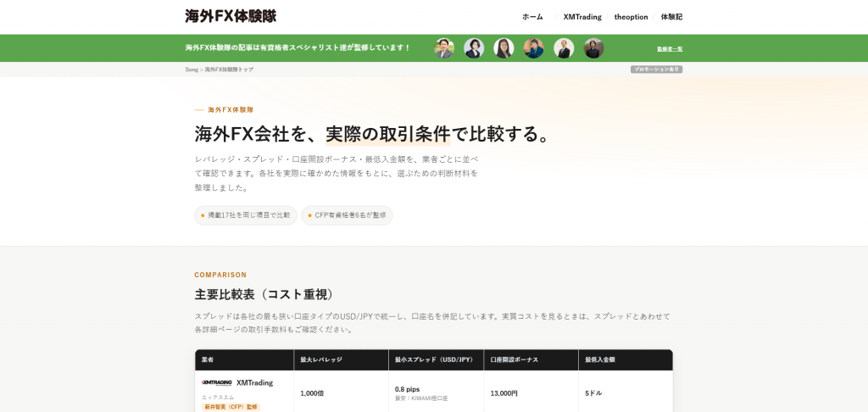The width and height of the screenshot is (868, 412).
Task: Click the プロモーションあり badge
Action: pyautogui.click(x=656, y=70)
